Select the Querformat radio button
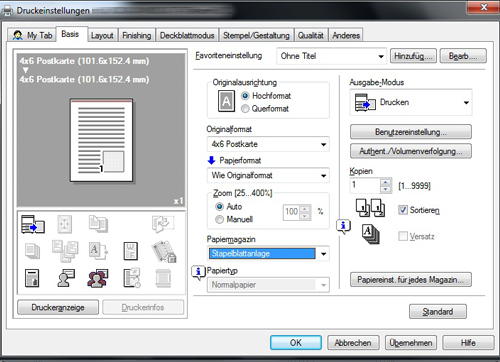 coord(245,109)
